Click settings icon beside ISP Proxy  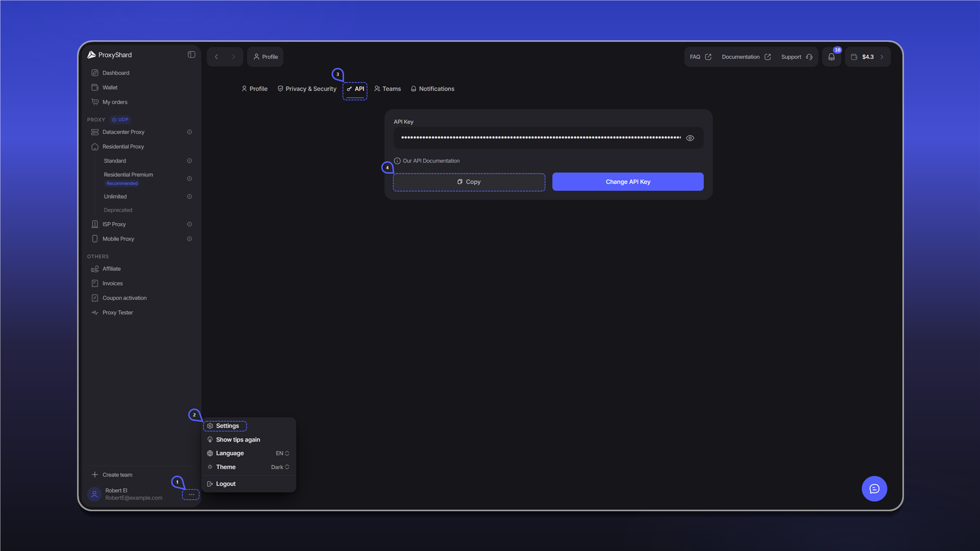(189, 224)
